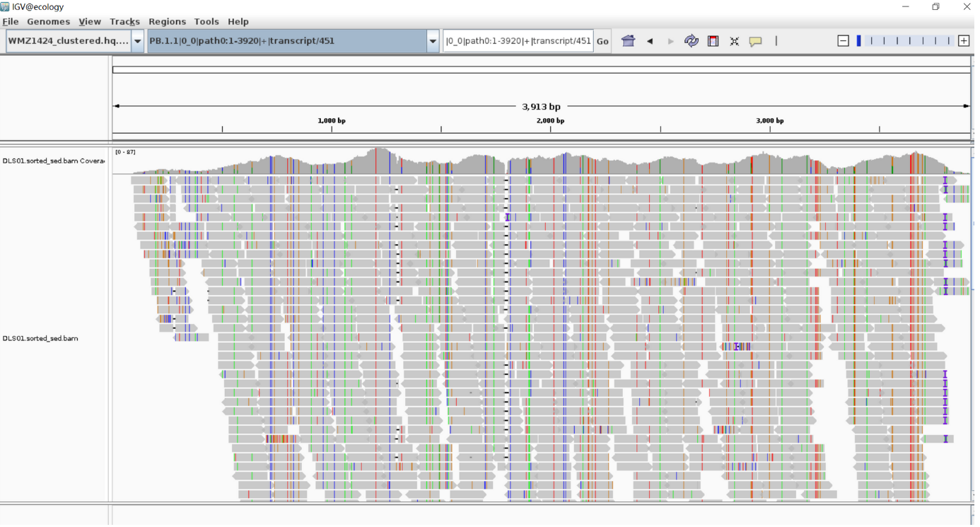Open the Regions menu
980x527 pixels.
[167, 21]
